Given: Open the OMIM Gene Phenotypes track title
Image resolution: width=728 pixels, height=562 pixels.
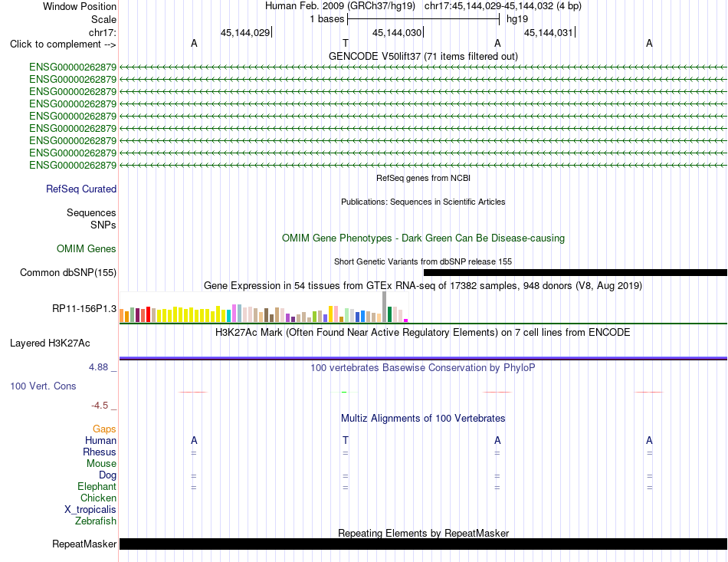Looking at the screenshot, I should point(423,238).
